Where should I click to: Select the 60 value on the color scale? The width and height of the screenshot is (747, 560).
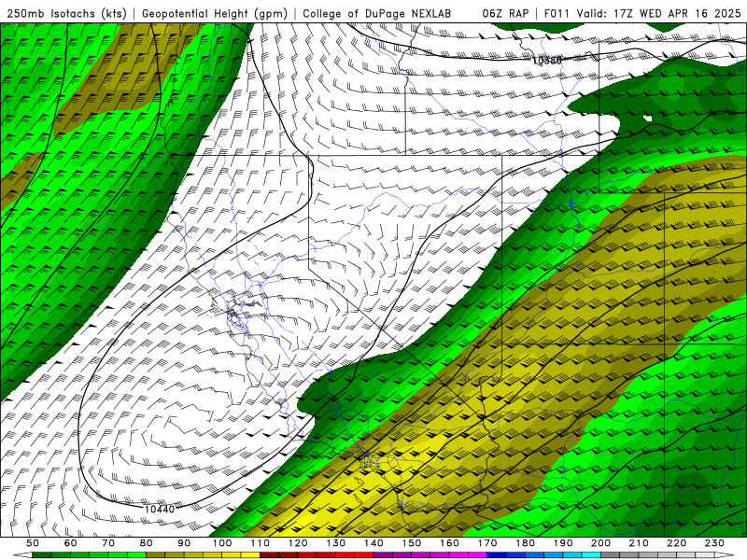click(70, 543)
